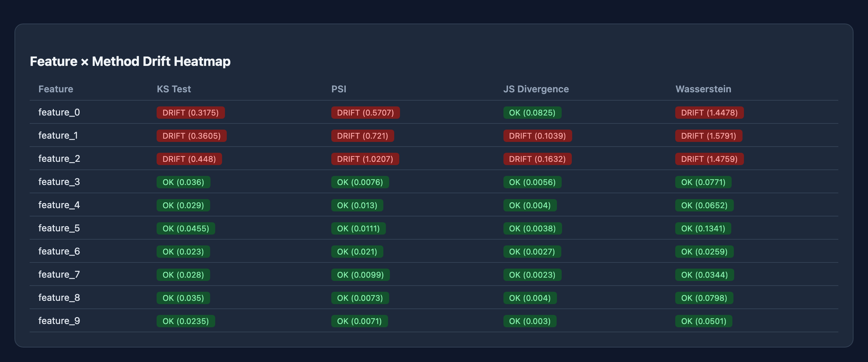Open the DRIFT (1.5791) Wasserstein badge
Screen dimensions: 868x362
pyautogui.click(x=709, y=136)
